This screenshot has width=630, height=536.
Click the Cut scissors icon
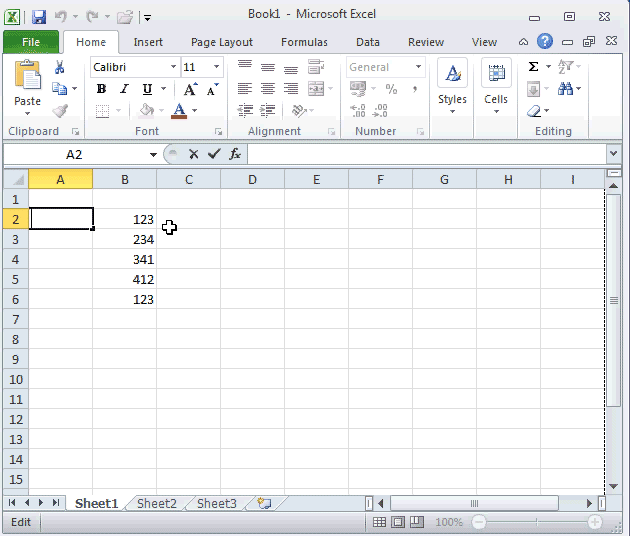tap(60, 67)
